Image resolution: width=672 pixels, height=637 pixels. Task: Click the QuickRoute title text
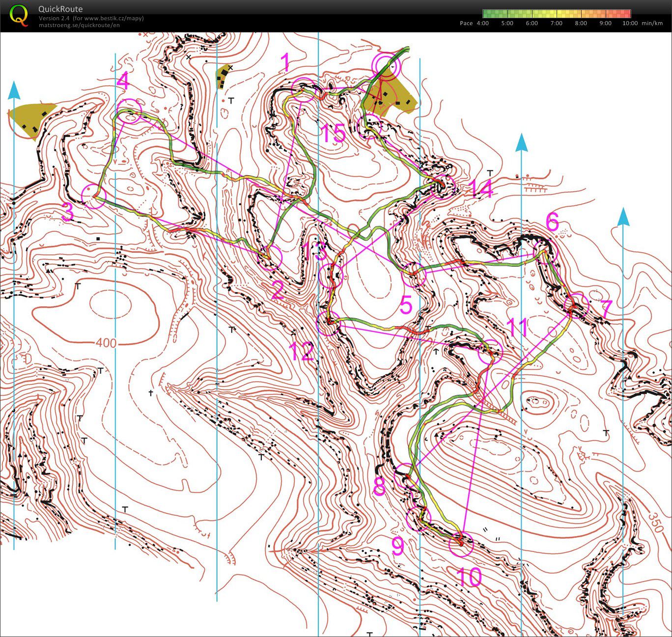(60, 9)
